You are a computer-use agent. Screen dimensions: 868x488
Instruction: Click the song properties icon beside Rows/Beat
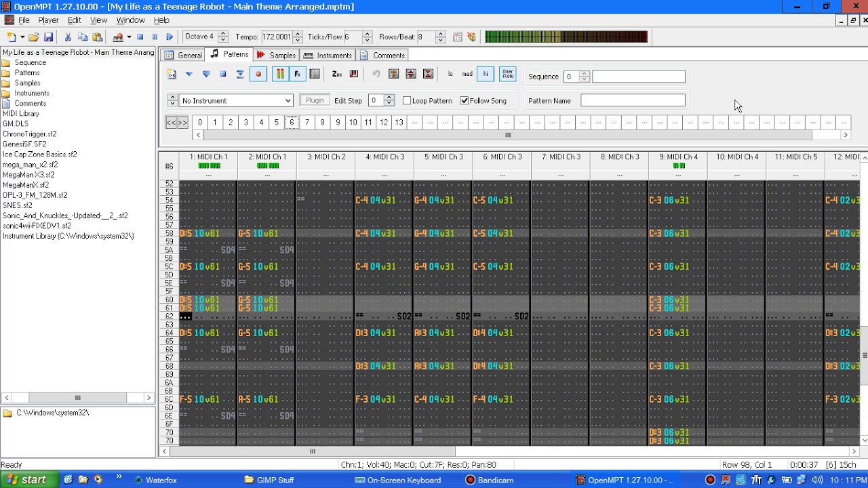[458, 37]
